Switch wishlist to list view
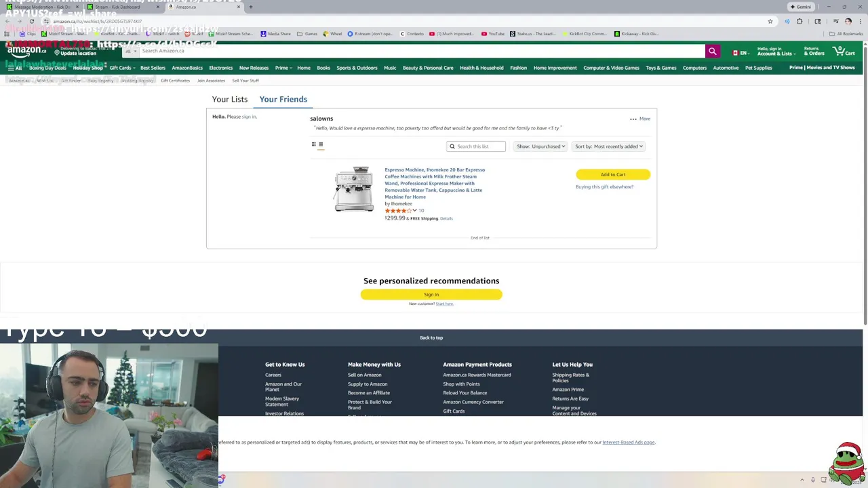Screen dimensions: 868x488 (321, 144)
